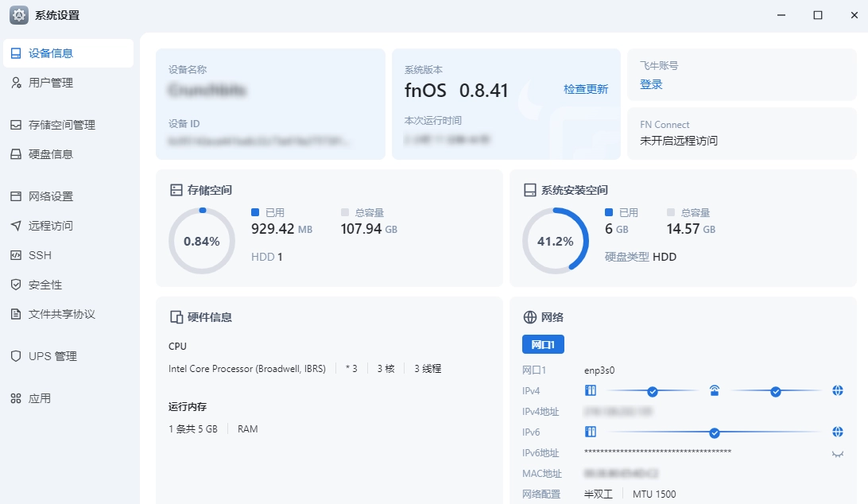This screenshot has height=504, width=868.
Task: Click the 硬盘信息 disk icon in sidebar
Action: [x=16, y=154]
